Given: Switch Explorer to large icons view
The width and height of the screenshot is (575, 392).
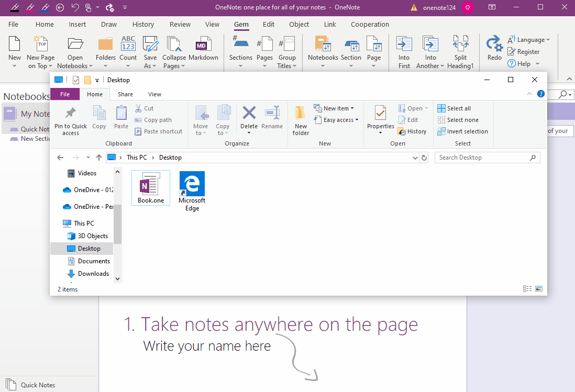Looking at the screenshot, I should pos(539,288).
